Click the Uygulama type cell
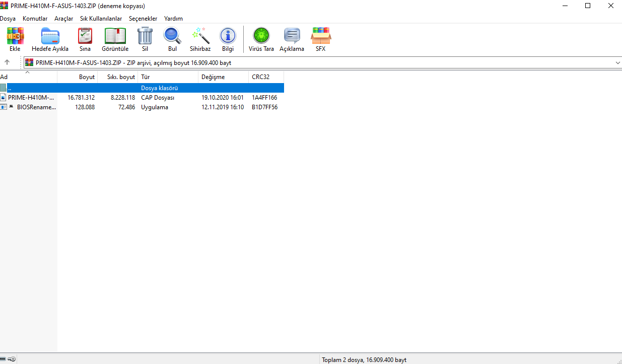Viewport: 622px width, 364px height. point(155,107)
